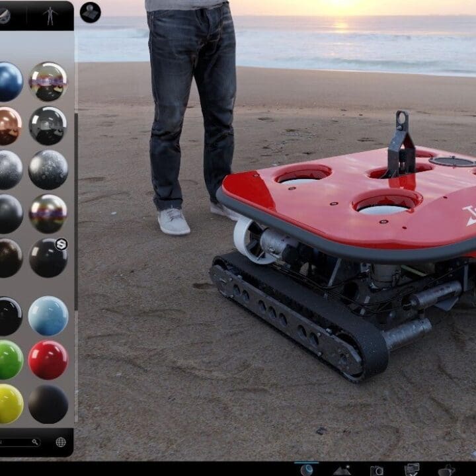Pick the glossy red material sphere
The height and width of the screenshot is (476, 476).
click(48, 360)
